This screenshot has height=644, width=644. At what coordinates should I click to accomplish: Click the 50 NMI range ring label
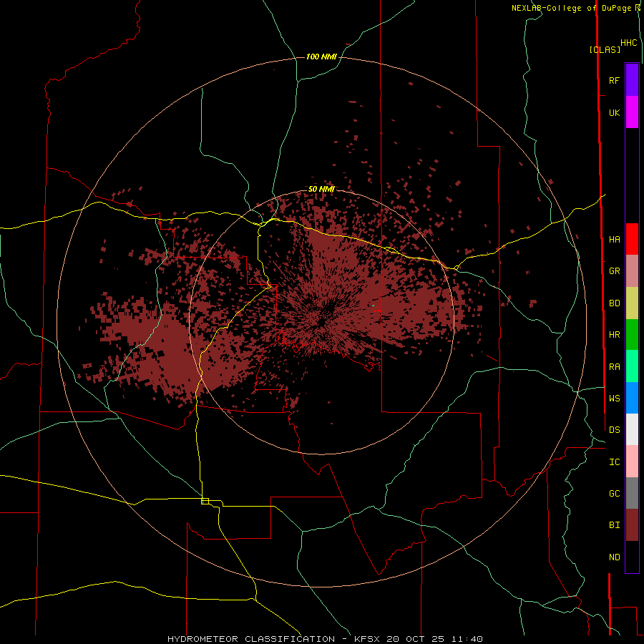point(321,189)
